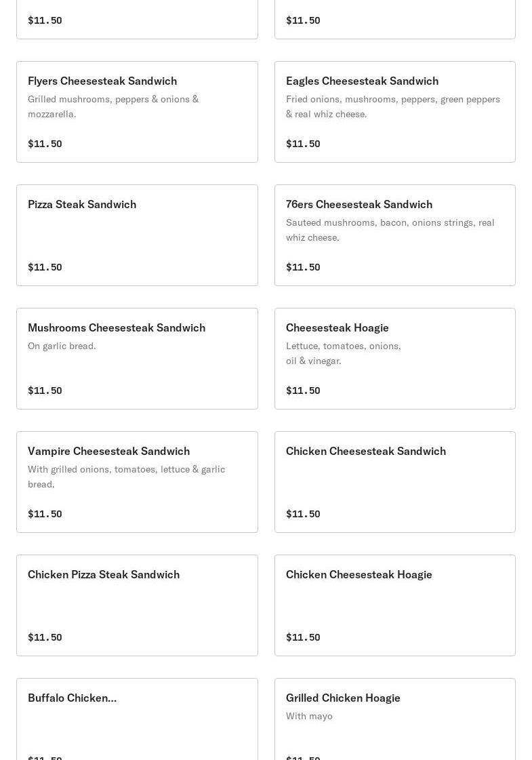Choose the truncated Buffalo Chicken item

pyautogui.click(x=73, y=698)
